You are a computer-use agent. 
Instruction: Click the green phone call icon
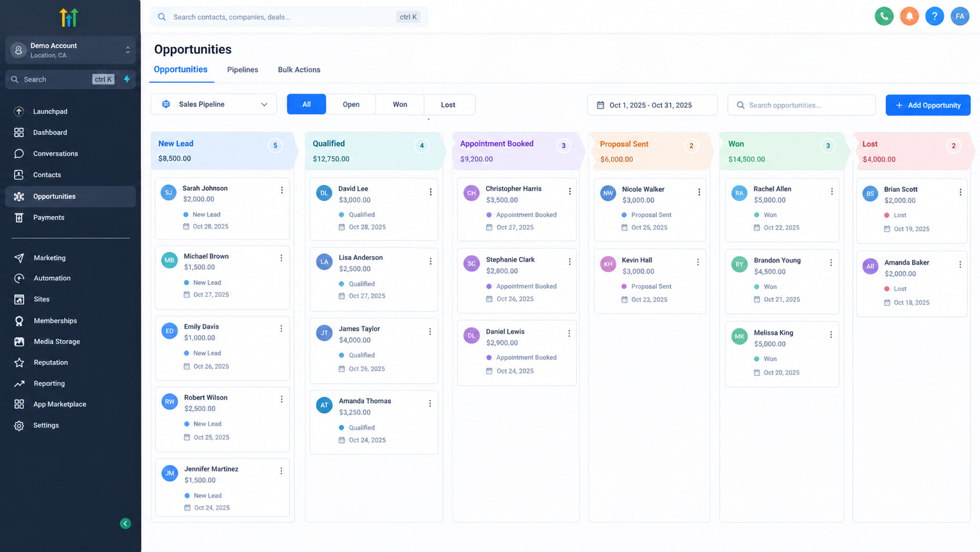884,16
